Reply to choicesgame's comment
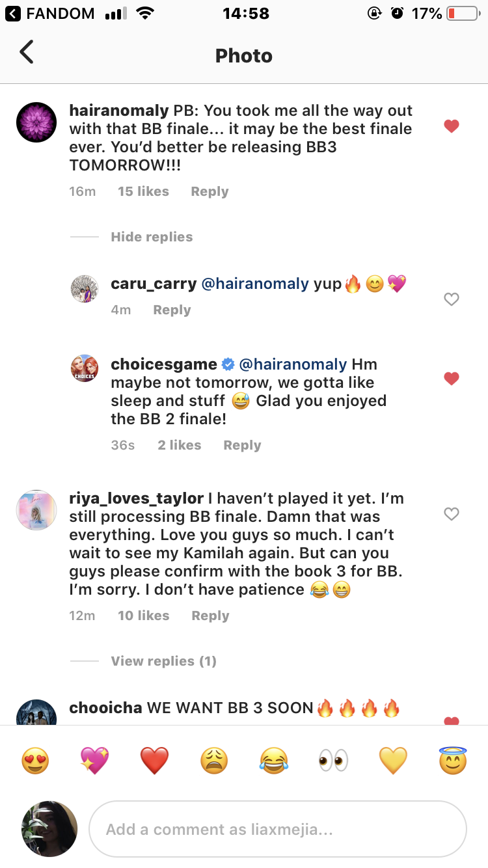This screenshot has height=868, width=488. tap(242, 445)
